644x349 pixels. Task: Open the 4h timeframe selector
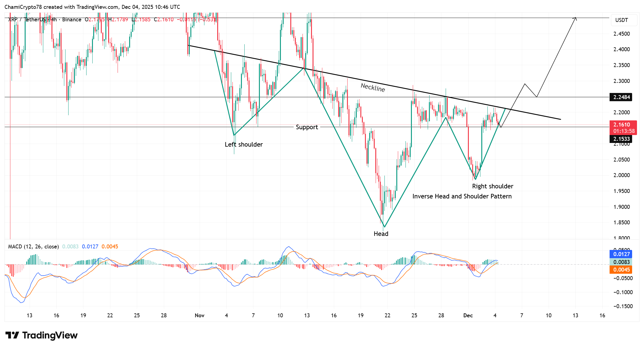click(54, 19)
